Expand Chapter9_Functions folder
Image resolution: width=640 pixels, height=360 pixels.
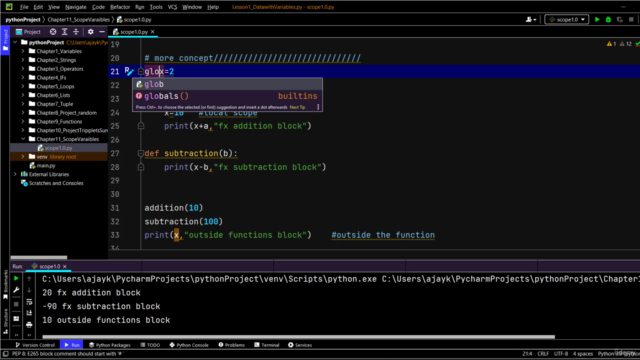point(23,121)
